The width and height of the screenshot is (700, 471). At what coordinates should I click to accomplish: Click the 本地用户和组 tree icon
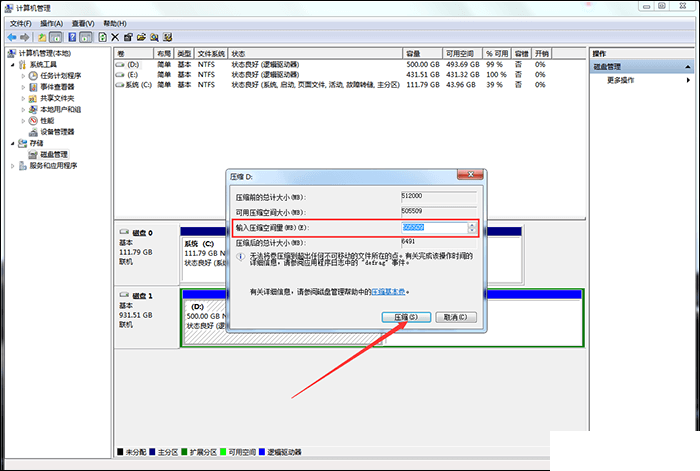click(33, 109)
